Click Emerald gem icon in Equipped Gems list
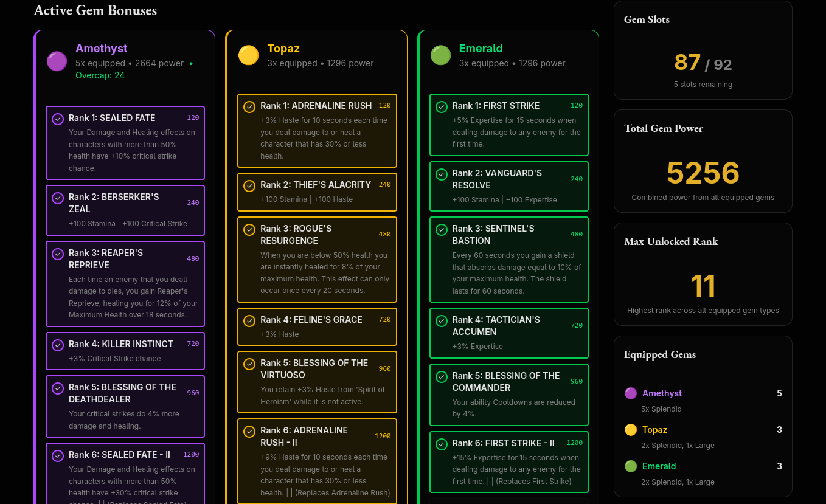The width and height of the screenshot is (826, 504). coord(631,466)
